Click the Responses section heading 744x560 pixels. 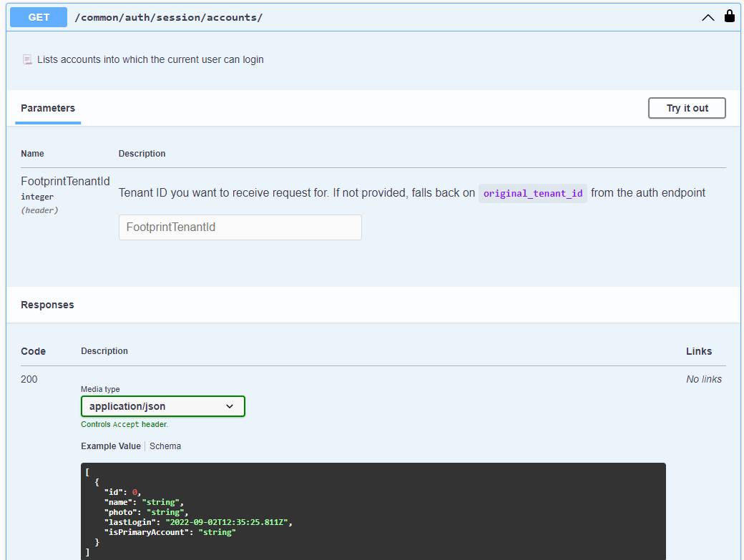point(47,305)
